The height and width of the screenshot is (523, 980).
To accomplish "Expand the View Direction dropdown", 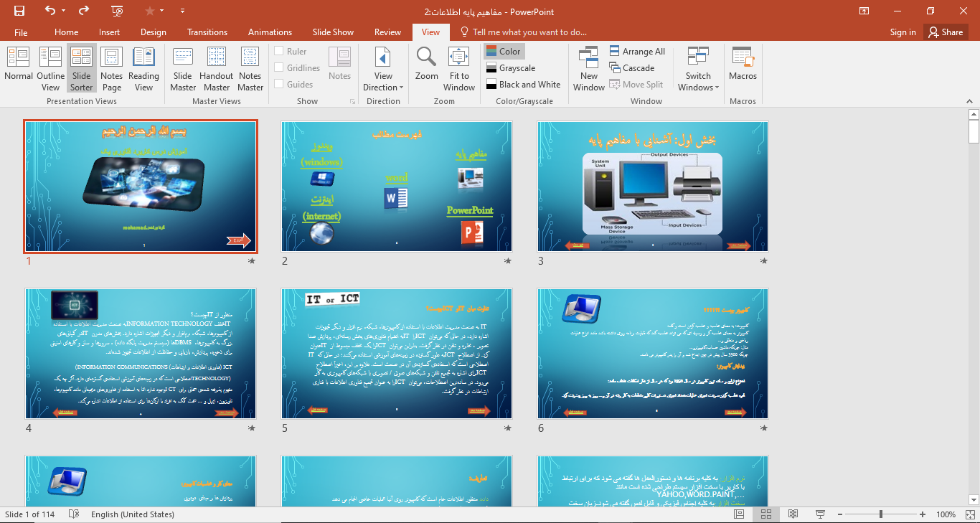I will click(x=383, y=81).
